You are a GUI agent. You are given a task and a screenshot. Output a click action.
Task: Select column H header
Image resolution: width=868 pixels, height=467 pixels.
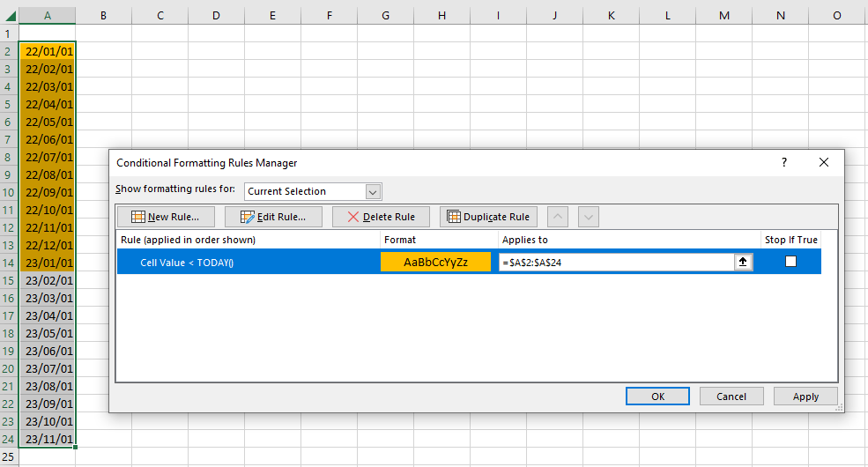click(x=441, y=16)
